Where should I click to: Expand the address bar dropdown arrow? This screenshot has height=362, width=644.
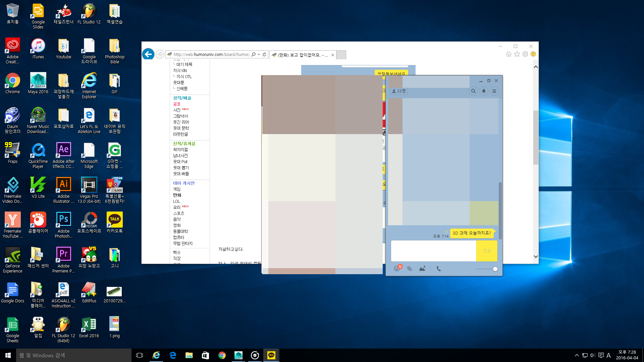tap(259, 55)
